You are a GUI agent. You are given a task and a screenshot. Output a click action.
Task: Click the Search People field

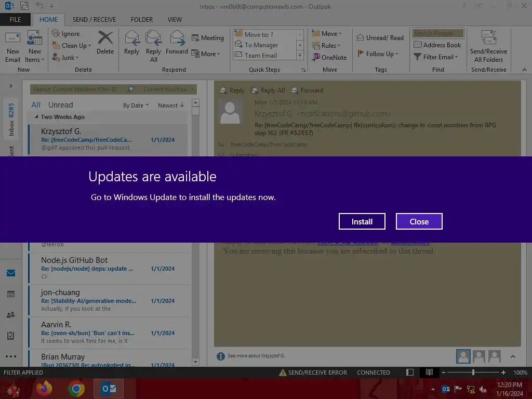[x=438, y=33]
